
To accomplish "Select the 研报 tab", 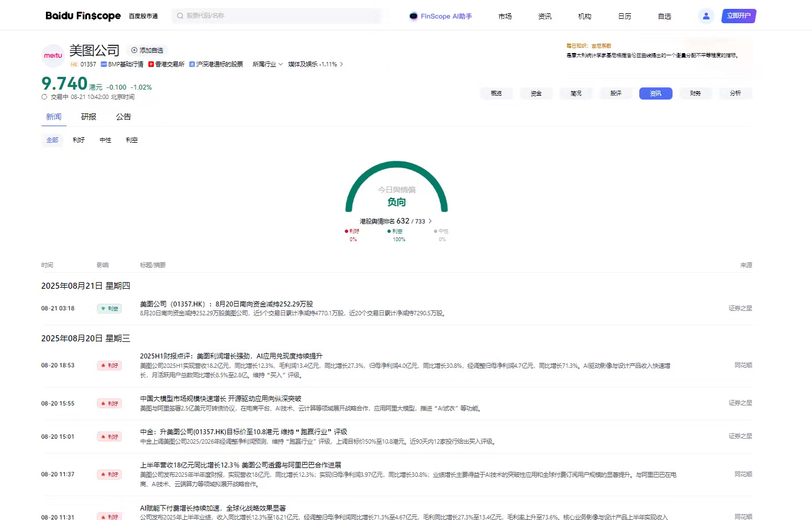I will coord(89,117).
